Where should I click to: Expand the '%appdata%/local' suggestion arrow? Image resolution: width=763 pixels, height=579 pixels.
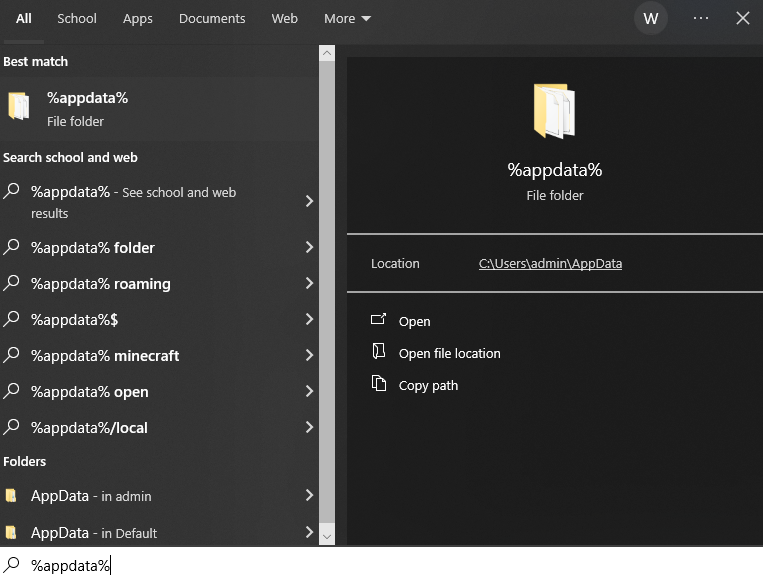[309, 427]
